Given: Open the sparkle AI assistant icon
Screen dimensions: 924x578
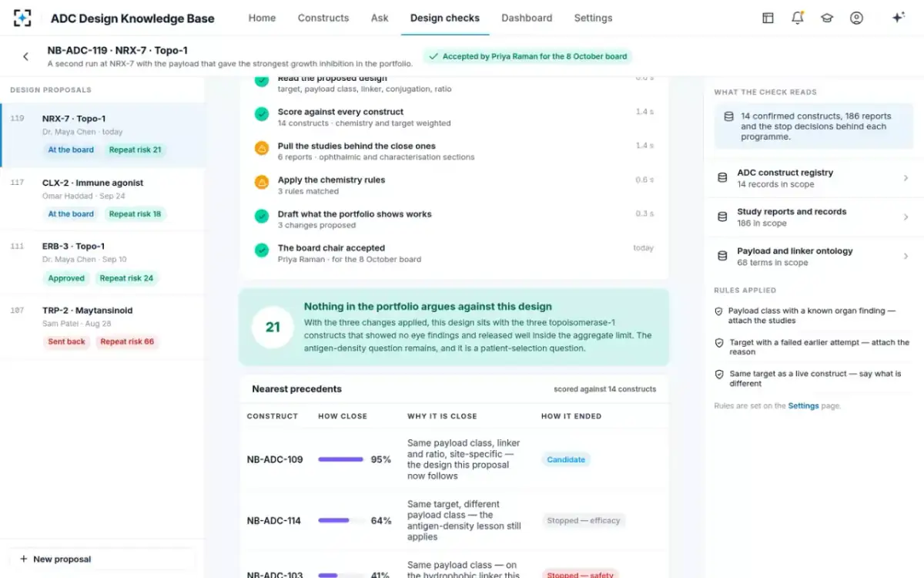Looking at the screenshot, I should (898, 18).
